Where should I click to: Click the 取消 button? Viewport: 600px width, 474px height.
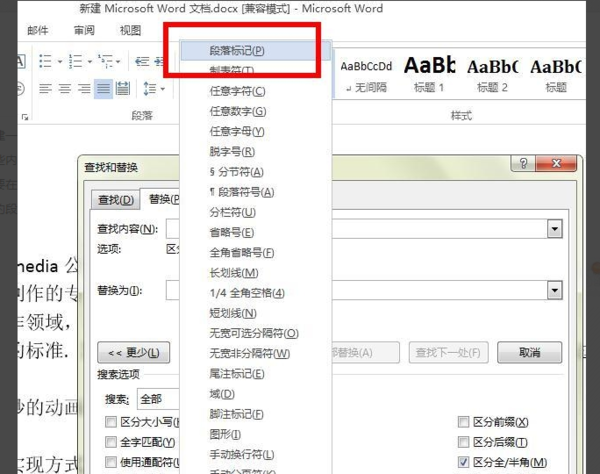tap(530, 352)
